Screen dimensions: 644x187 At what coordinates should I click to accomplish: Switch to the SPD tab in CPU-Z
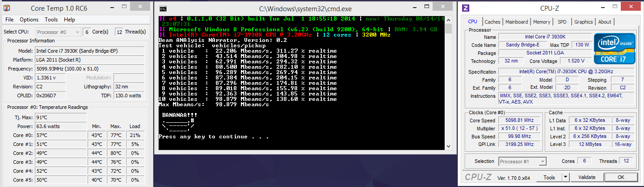point(562,22)
